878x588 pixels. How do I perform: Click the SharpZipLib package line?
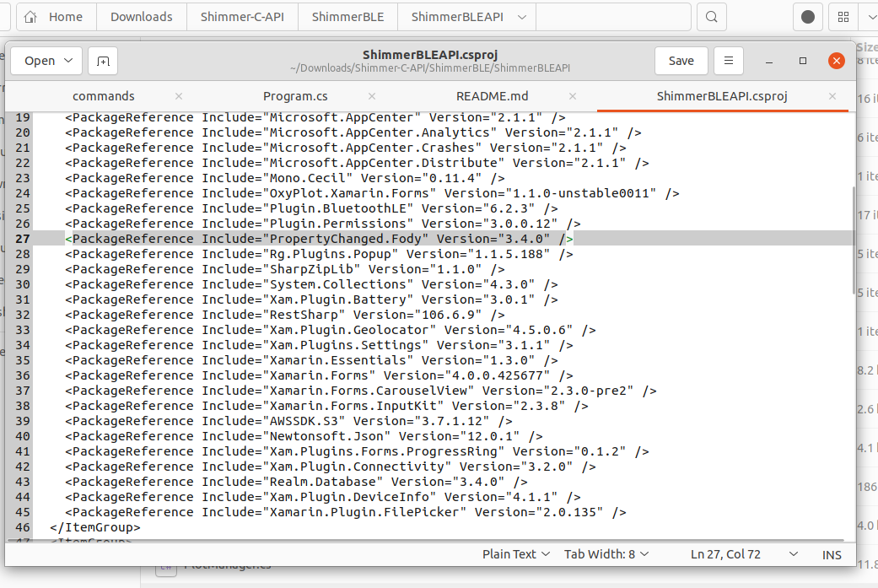(x=285, y=269)
